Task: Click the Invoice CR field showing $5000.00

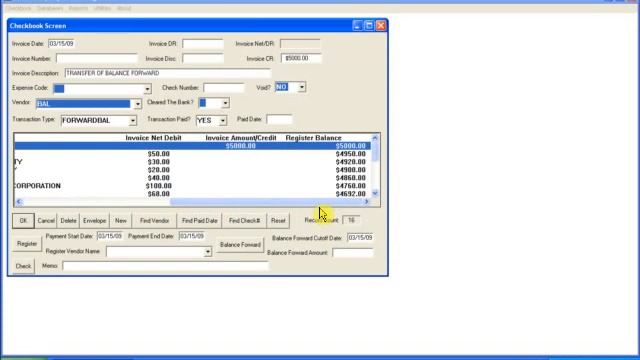Action: [x=301, y=58]
